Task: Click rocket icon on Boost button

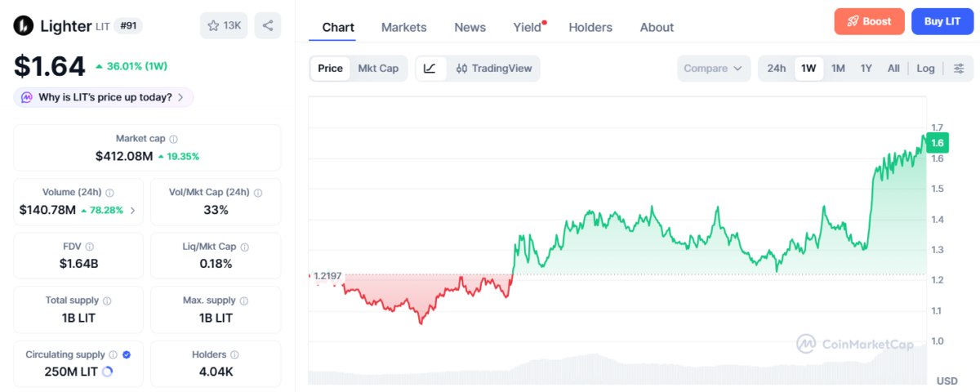Action: point(853,21)
